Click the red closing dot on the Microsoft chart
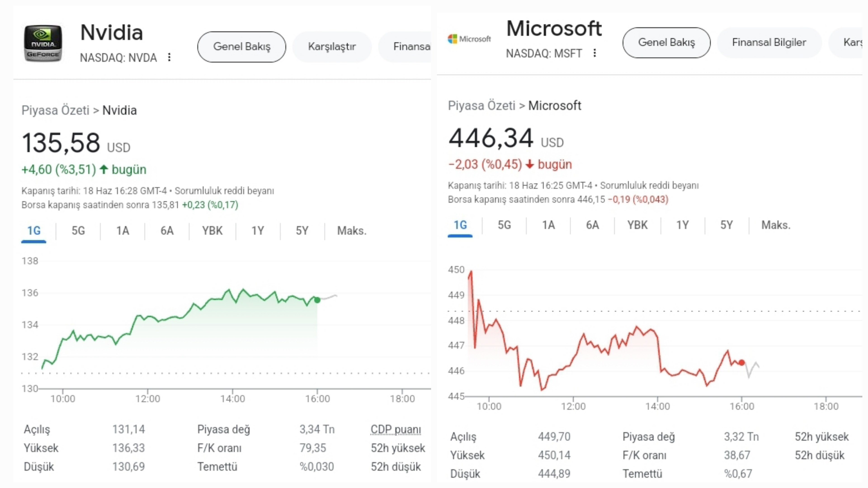The width and height of the screenshot is (868, 488). tap(742, 363)
